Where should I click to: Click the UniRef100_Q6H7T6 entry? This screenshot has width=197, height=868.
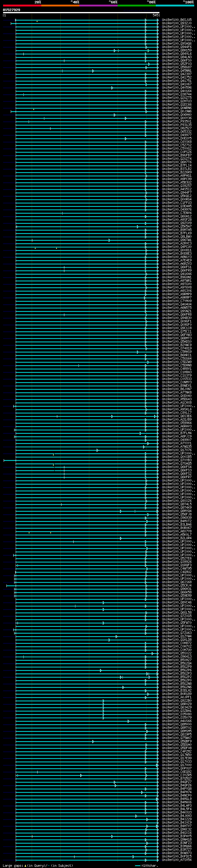(x=177, y=162)
